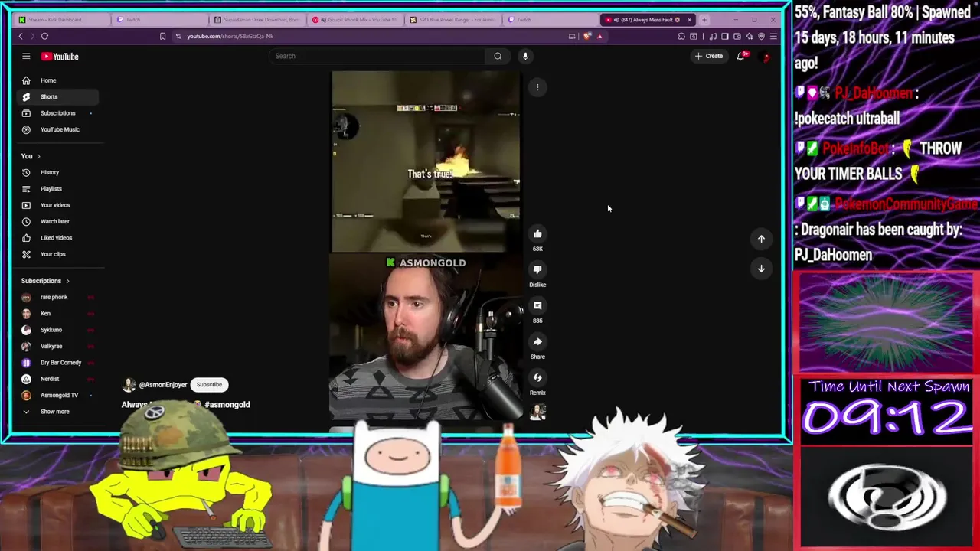This screenshot has height=551, width=980.
Task: Switch to Kick Dashboard tab
Action: tap(60, 20)
